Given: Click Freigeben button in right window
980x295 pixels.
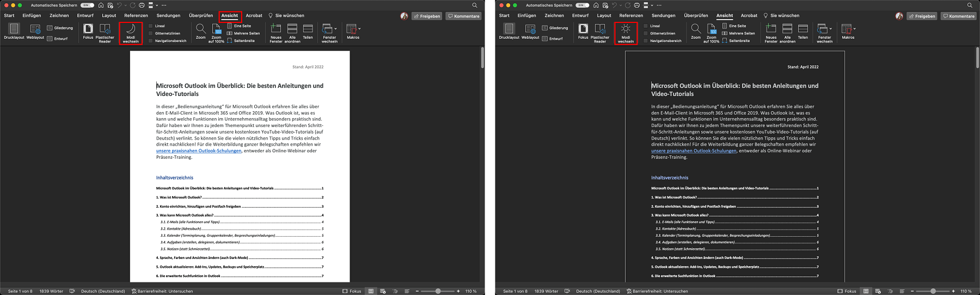Looking at the screenshot, I should [x=922, y=16].
